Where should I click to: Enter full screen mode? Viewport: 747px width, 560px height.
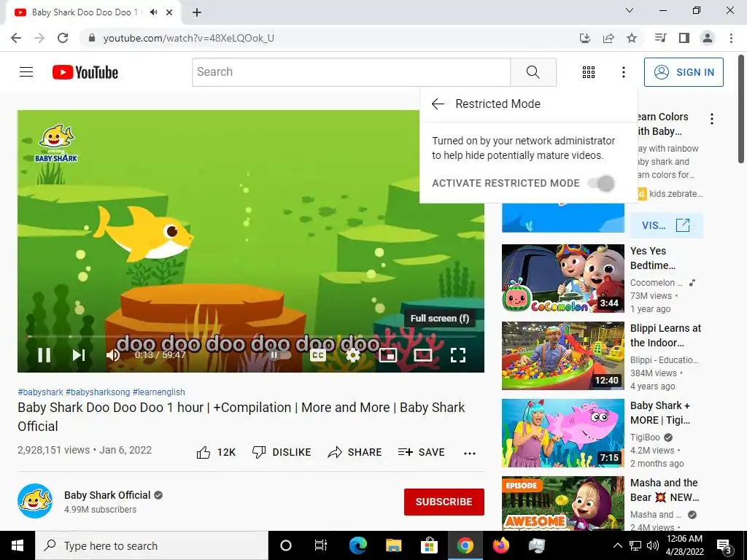(x=458, y=355)
